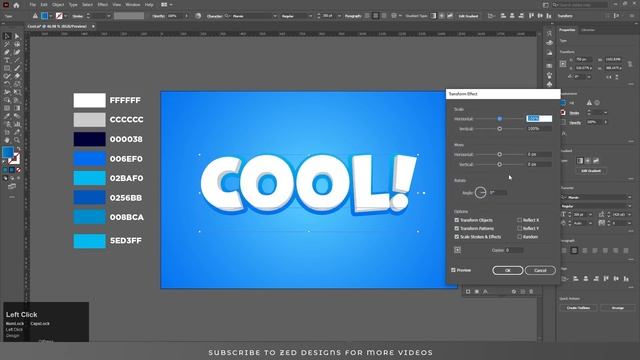Screen dimensions: 640x360
Task: Open font style dropdown in Properties panel
Action: [x=629, y=206]
